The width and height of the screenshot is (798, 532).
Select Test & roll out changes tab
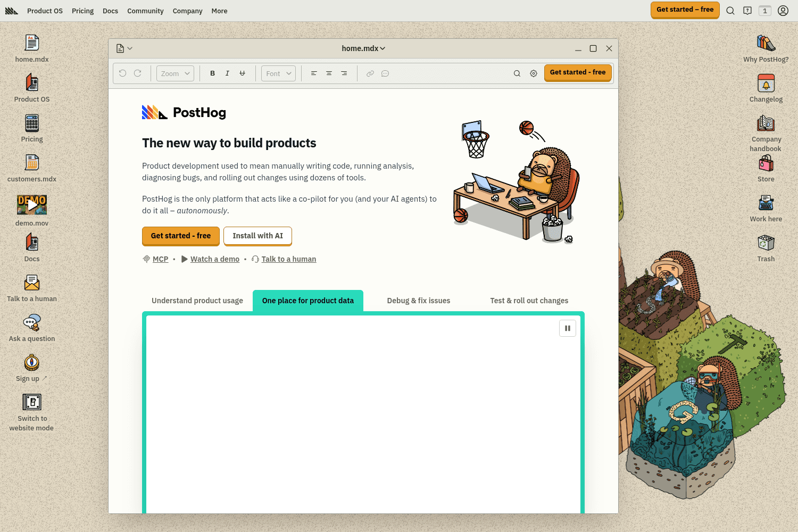tap(529, 301)
